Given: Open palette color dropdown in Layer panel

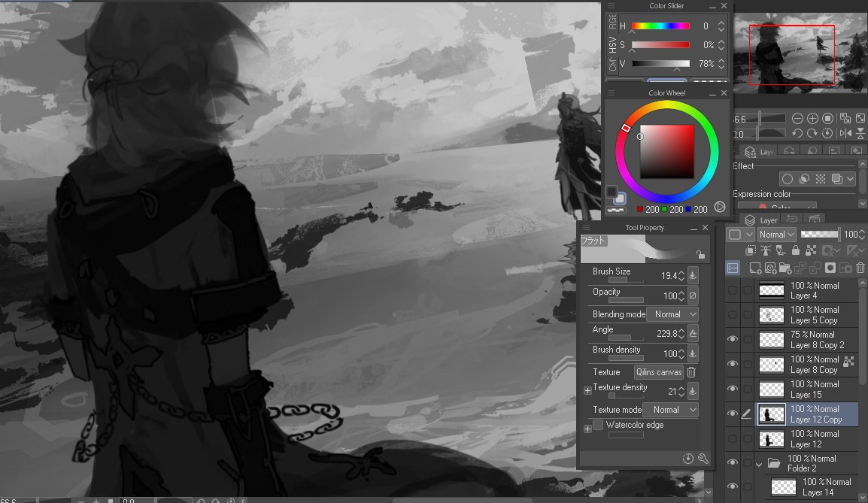Looking at the screenshot, I should 739,235.
